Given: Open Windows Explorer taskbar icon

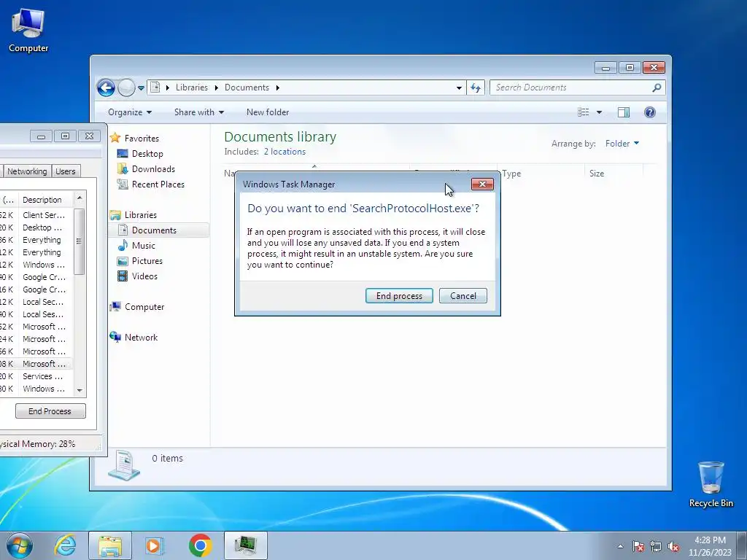Looking at the screenshot, I should (x=110, y=545).
